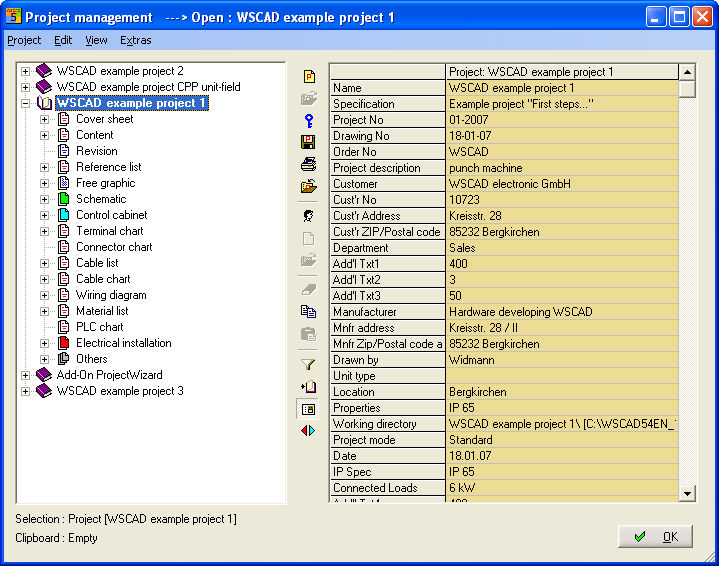Click the printer icon
719x566 pixels.
pyautogui.click(x=308, y=164)
